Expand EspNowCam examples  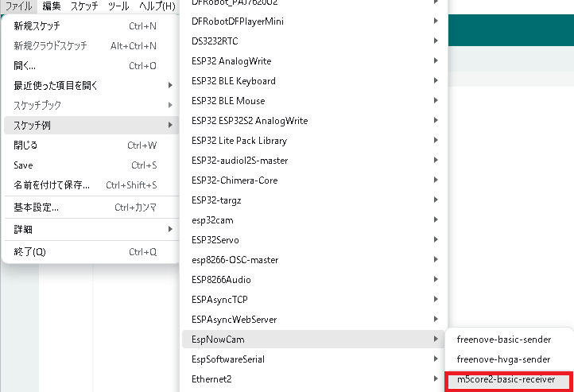(x=315, y=340)
